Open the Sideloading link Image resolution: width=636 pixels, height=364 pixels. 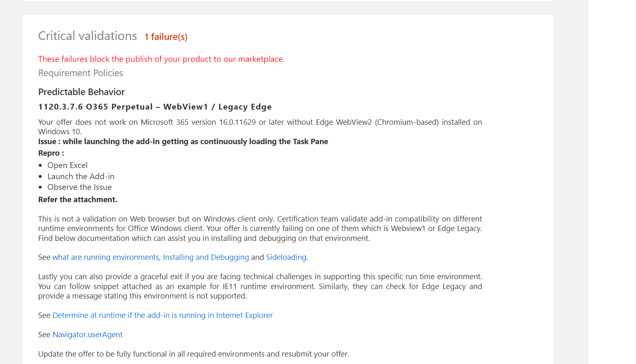coord(286,257)
